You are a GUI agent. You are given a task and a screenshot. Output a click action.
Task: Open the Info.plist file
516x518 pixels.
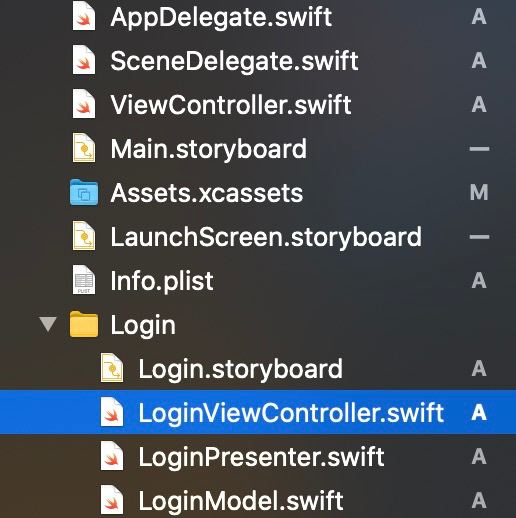click(162, 281)
